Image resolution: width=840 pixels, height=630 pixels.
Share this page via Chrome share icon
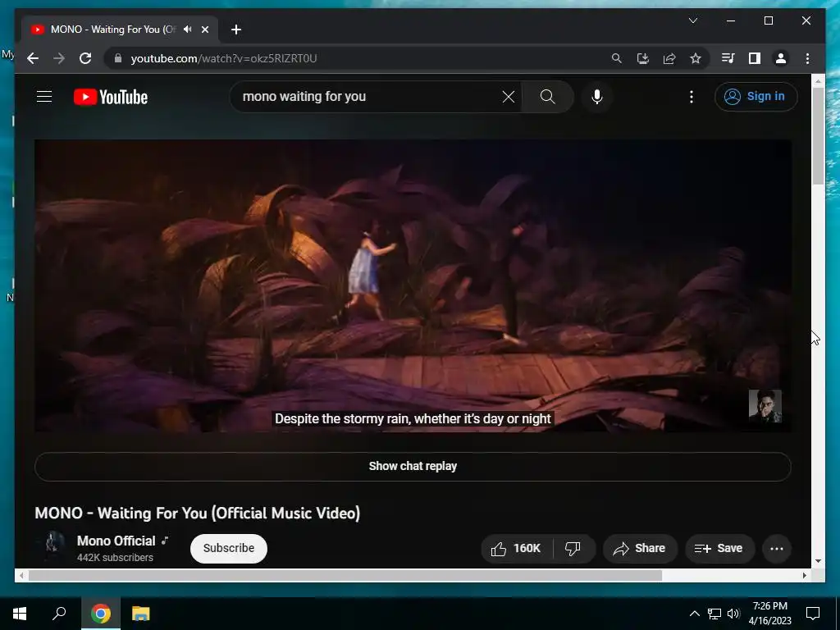point(669,58)
